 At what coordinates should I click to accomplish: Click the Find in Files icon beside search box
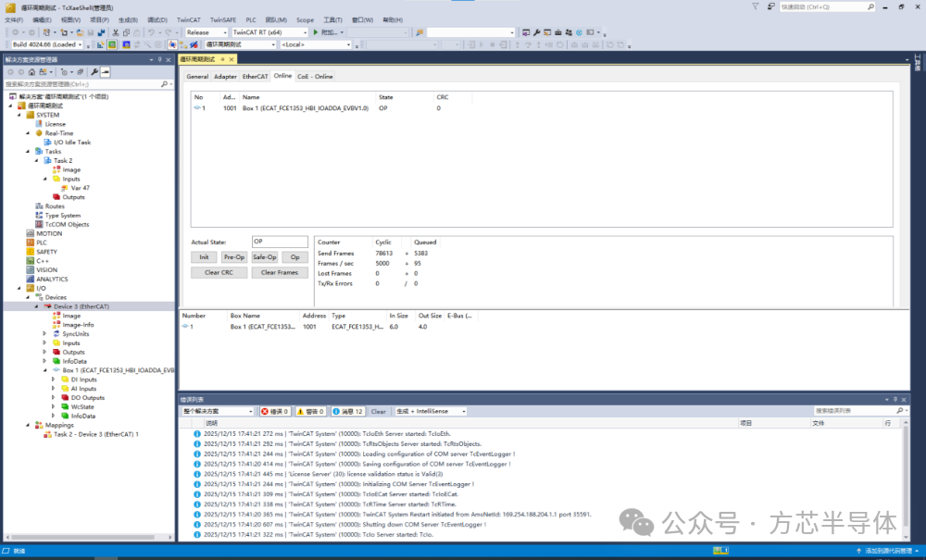pos(419,32)
